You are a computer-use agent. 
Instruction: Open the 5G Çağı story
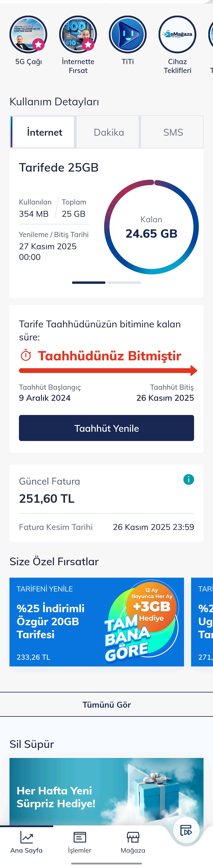point(28,35)
